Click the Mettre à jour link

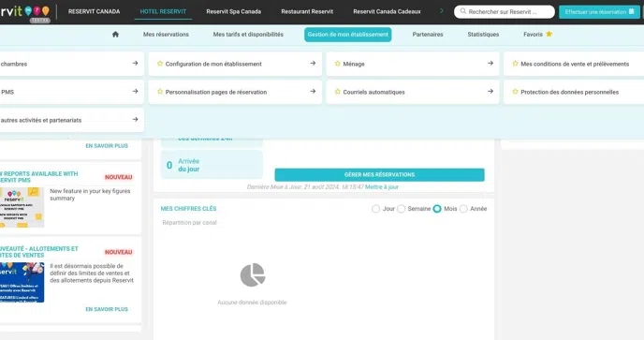point(382,187)
